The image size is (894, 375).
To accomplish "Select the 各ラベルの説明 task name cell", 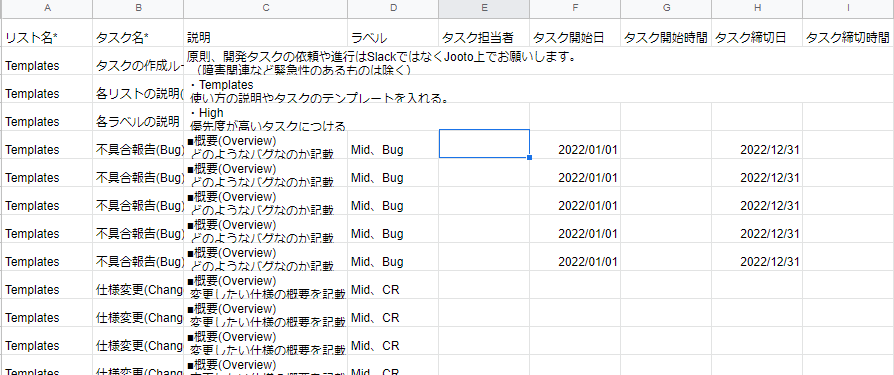I will 138,116.
